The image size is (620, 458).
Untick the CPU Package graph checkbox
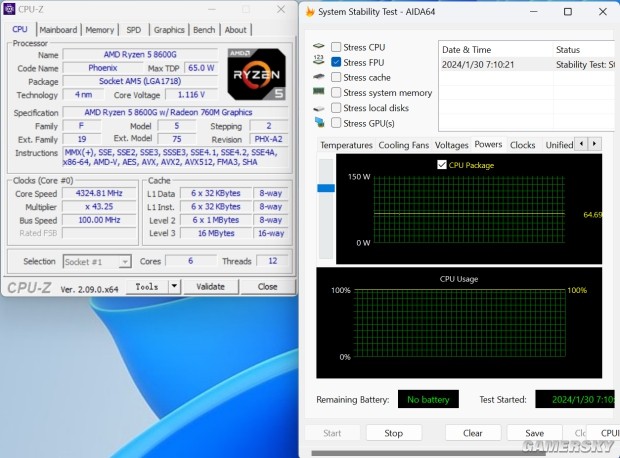click(x=442, y=165)
